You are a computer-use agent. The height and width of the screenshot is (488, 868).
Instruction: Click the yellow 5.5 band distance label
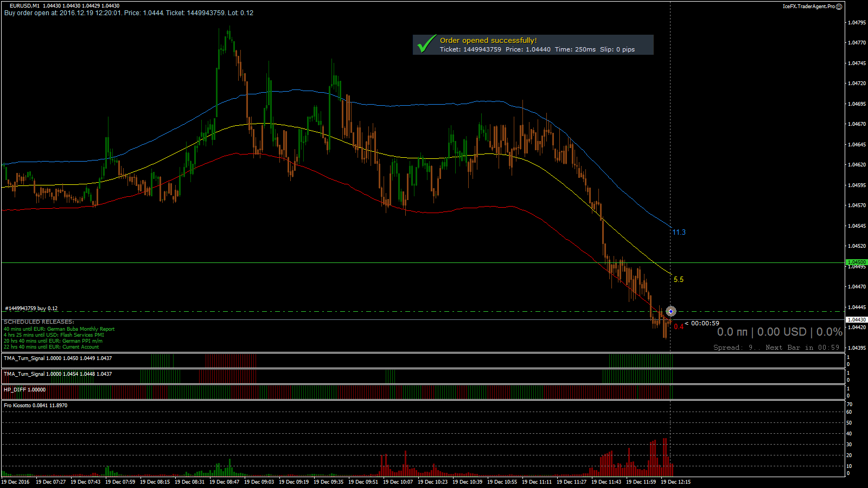pos(679,280)
